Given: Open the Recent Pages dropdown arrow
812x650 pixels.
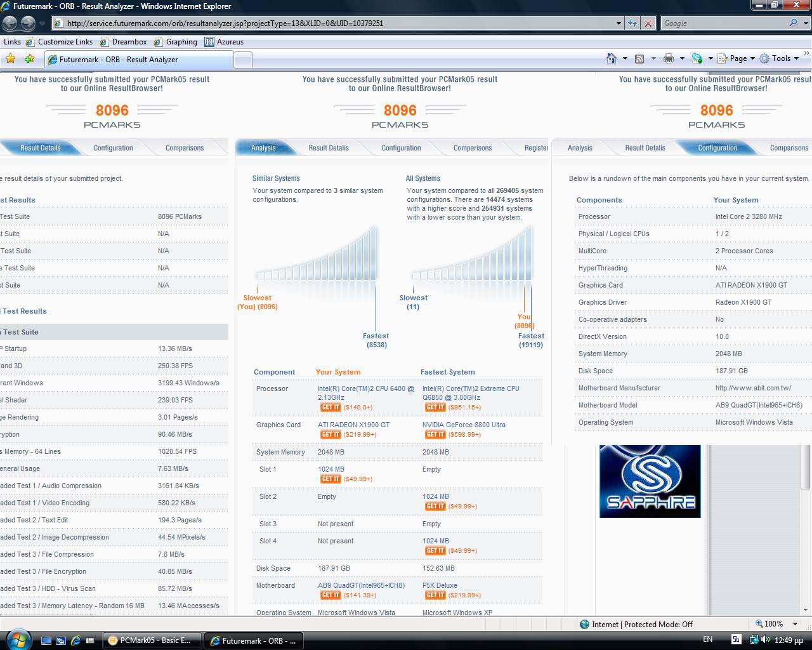Looking at the screenshot, I should [42, 23].
